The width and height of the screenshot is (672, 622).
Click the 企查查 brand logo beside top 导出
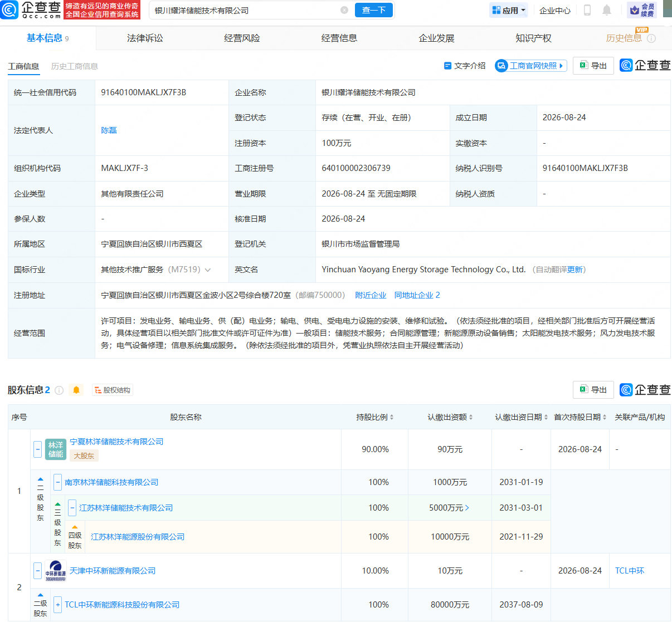(x=645, y=66)
